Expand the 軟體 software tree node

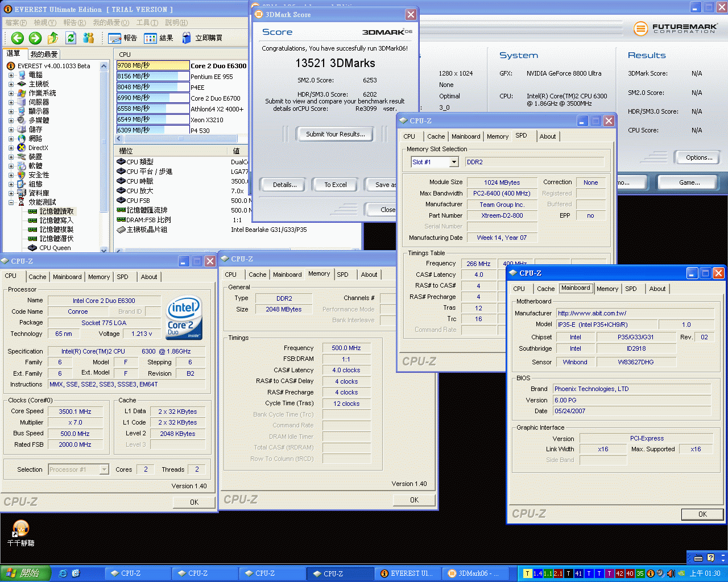tap(11, 166)
